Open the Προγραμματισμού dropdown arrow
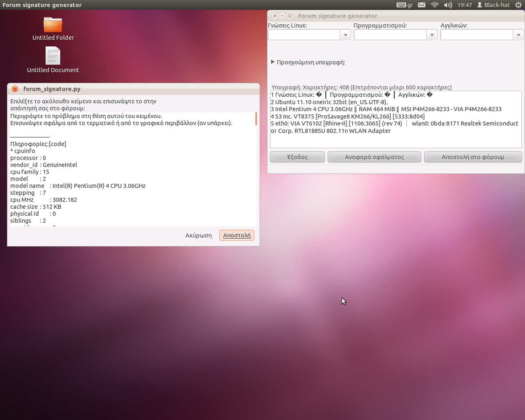 click(x=432, y=35)
